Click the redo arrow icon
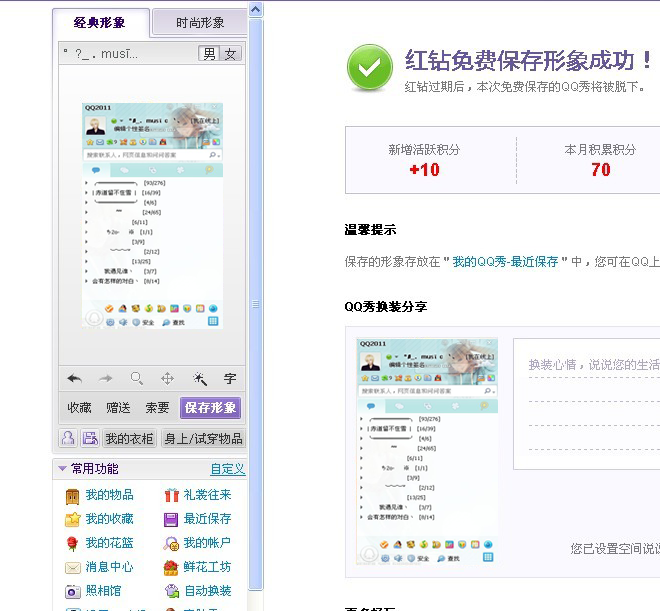660x611 pixels. tap(106, 378)
